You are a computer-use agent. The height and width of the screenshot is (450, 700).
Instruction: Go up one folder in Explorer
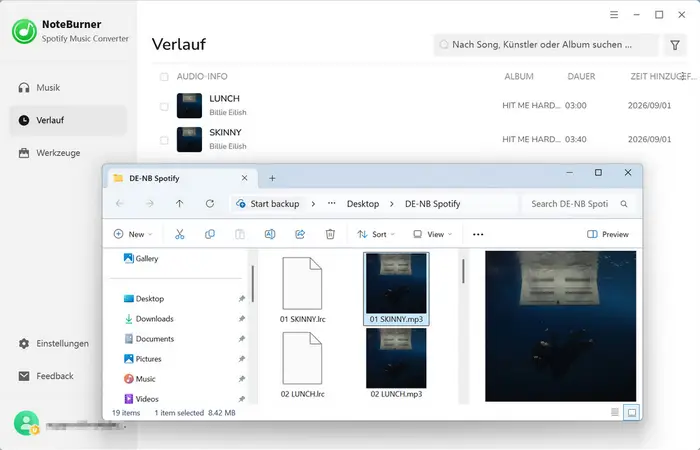point(179,204)
